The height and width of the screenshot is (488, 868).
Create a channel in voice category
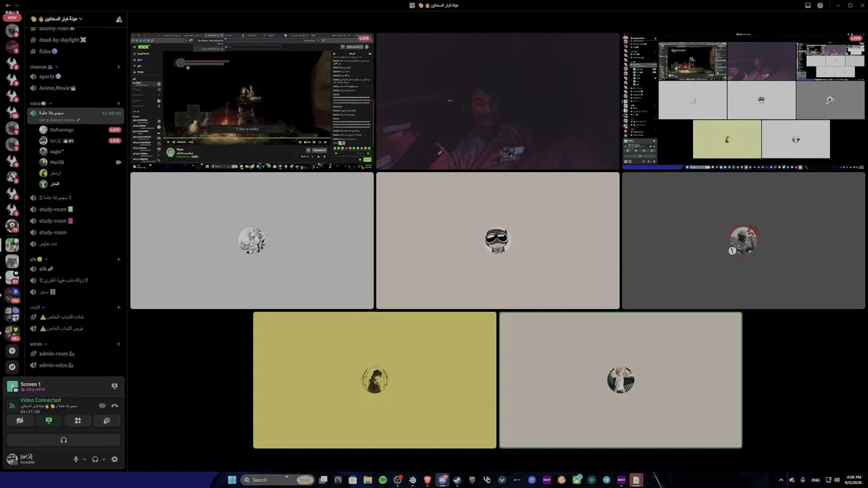(x=119, y=103)
